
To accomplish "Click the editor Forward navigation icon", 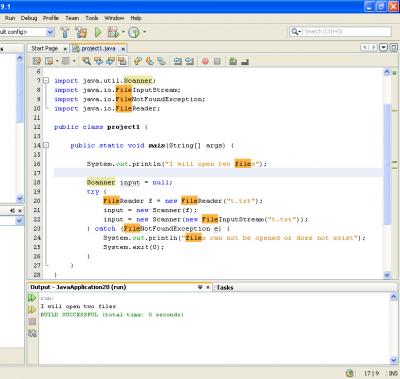I will point(66,61).
